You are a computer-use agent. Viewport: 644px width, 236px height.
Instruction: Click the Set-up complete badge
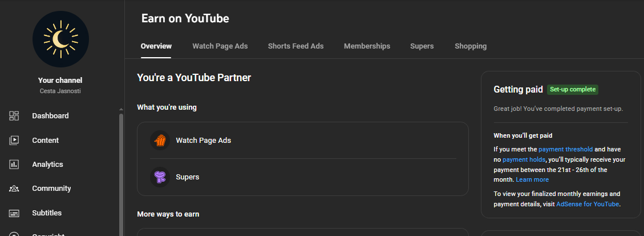point(572,90)
